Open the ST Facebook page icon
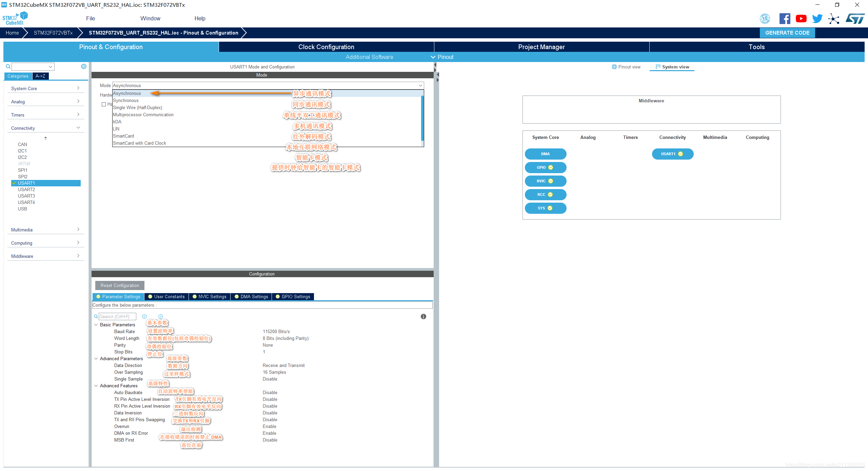This screenshot has height=471, width=868. point(785,19)
